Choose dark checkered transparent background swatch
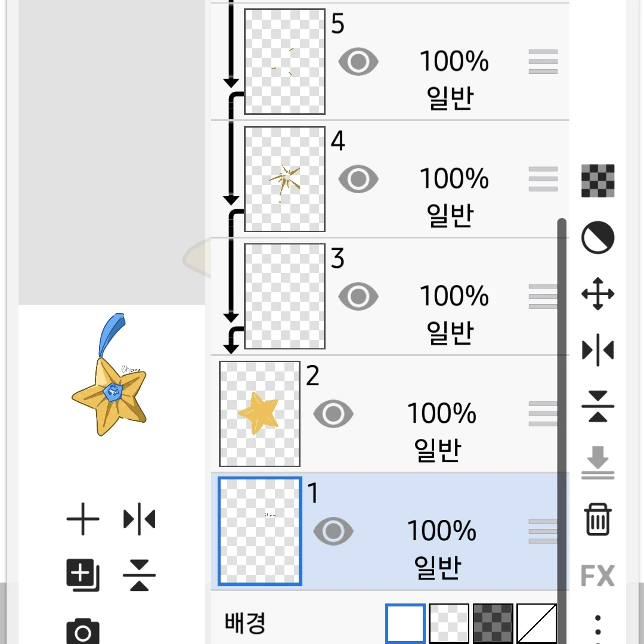 click(x=493, y=623)
